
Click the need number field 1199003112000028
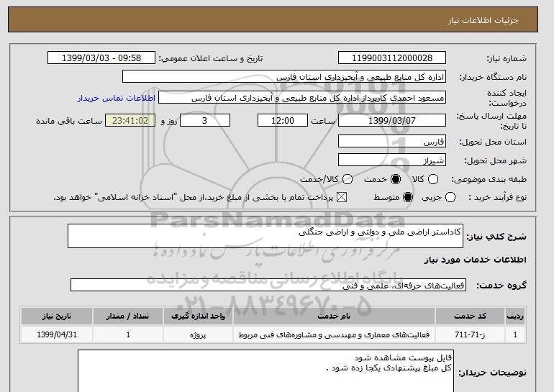pos(392,58)
